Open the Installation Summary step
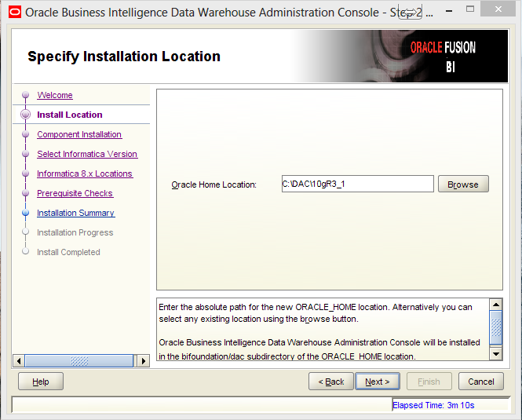The height and width of the screenshot is (420, 522). [75, 213]
